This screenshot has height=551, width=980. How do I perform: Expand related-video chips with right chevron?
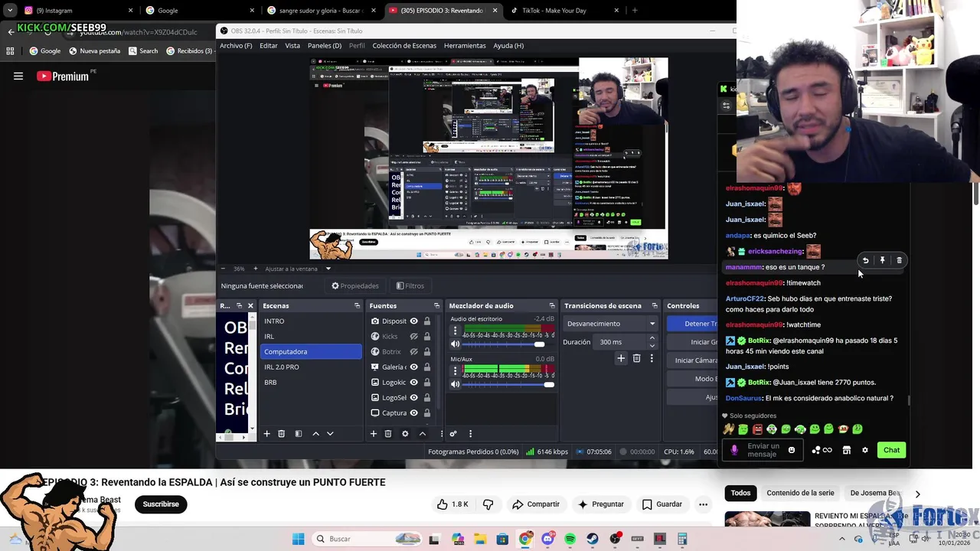(917, 494)
